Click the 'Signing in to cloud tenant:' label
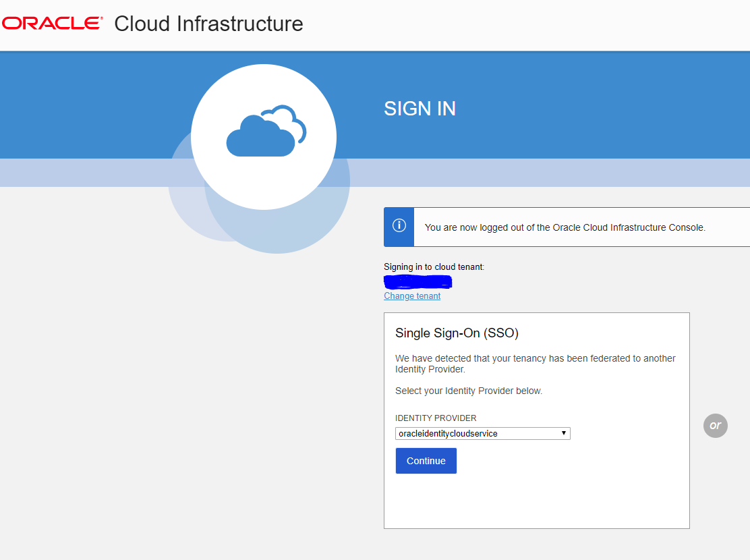Screen dimensions: 750x560 [434, 267]
